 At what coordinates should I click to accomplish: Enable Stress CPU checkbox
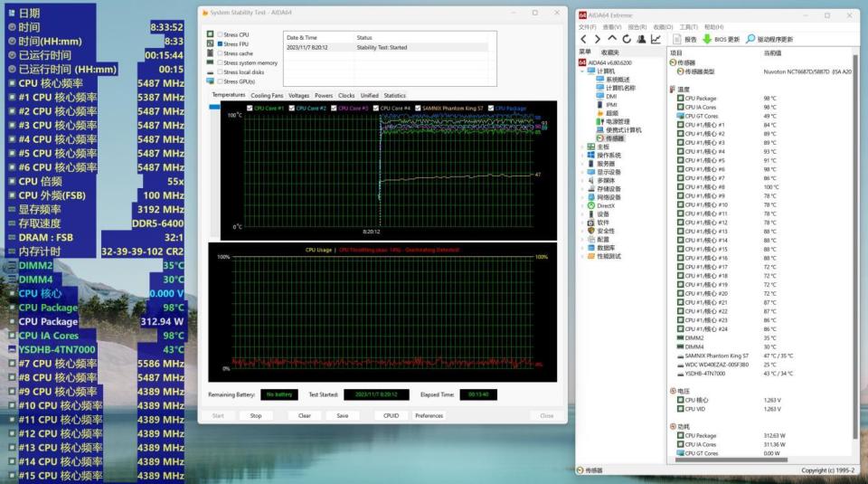click(220, 34)
